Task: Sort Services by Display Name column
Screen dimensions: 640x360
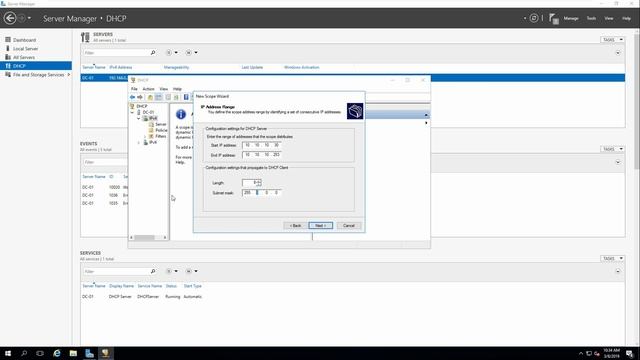Action: 121,286
